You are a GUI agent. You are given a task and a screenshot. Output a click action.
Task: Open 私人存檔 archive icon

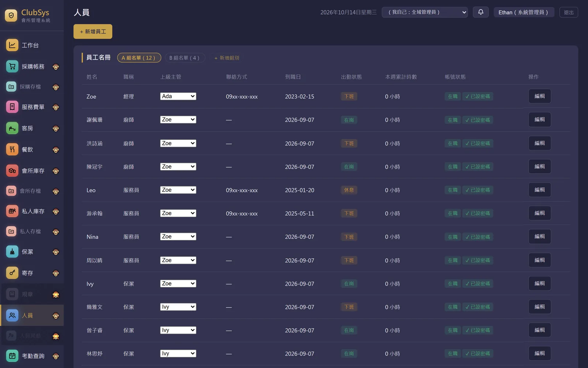[11, 231]
